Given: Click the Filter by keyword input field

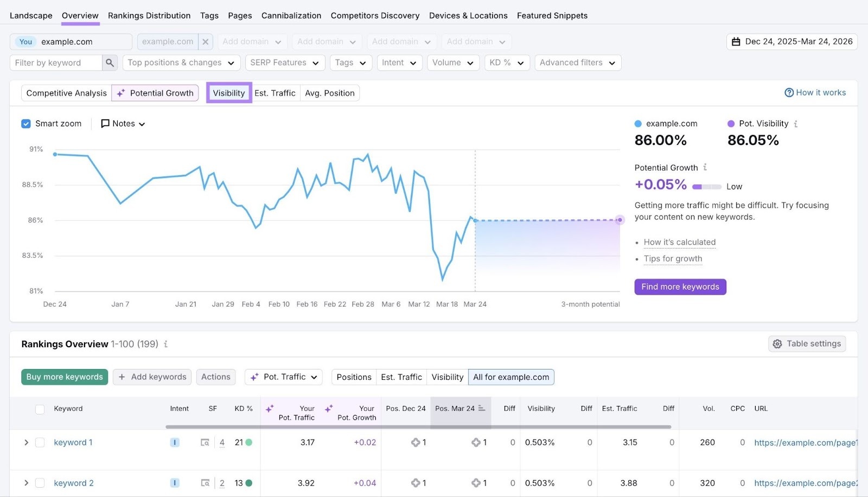Looking at the screenshot, I should [x=57, y=62].
